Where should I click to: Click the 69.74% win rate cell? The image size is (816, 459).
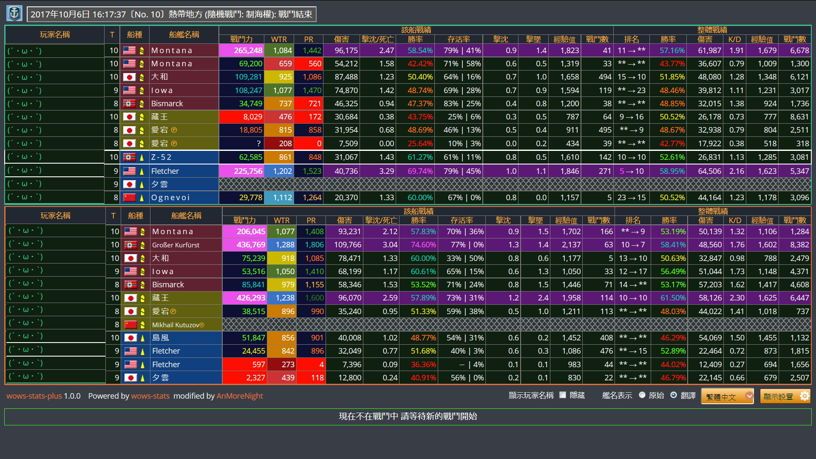416,171
